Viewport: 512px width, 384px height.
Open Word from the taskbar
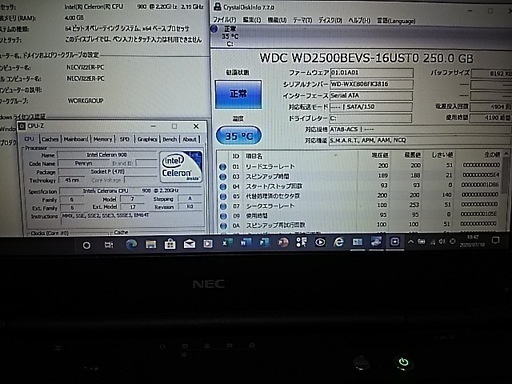coord(246,243)
